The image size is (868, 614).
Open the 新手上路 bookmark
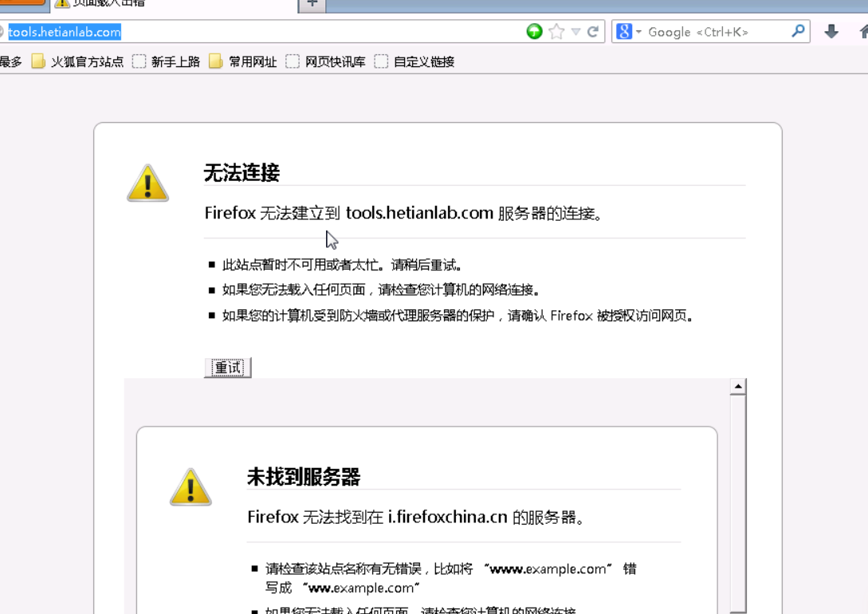[166, 61]
